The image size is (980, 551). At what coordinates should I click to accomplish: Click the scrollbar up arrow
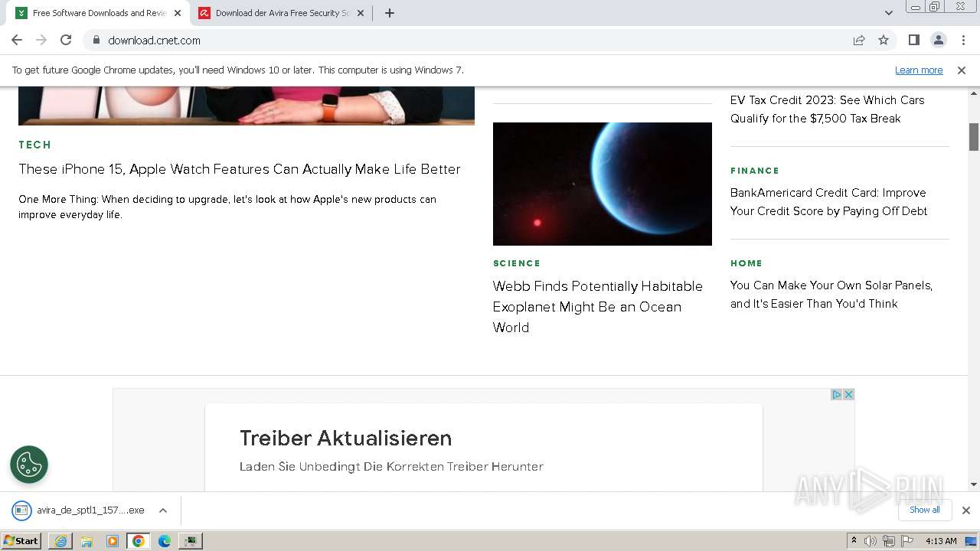click(x=974, y=92)
